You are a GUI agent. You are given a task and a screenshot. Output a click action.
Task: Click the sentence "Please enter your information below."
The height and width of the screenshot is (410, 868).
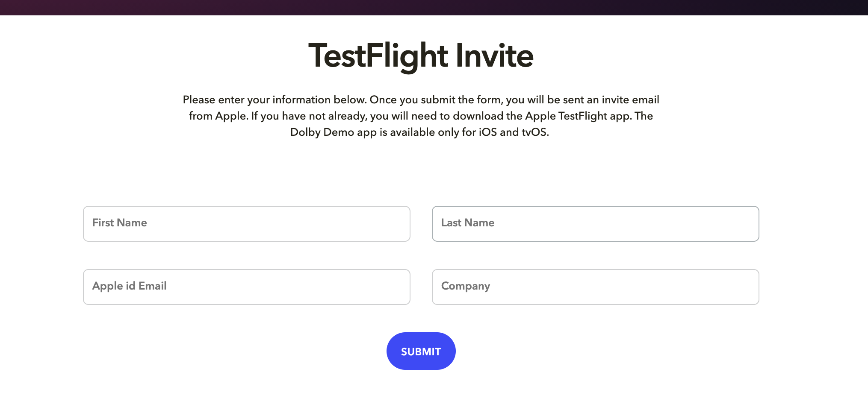click(x=275, y=100)
